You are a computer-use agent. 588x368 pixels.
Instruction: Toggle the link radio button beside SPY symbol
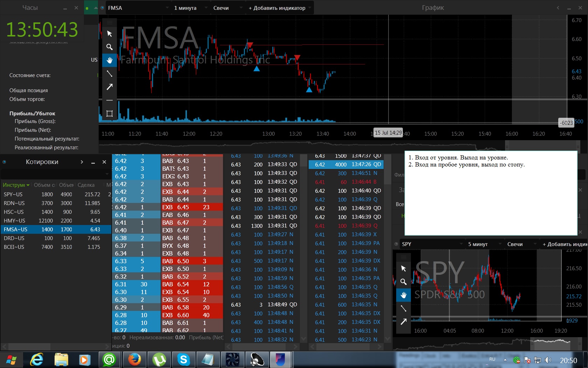[x=397, y=244]
